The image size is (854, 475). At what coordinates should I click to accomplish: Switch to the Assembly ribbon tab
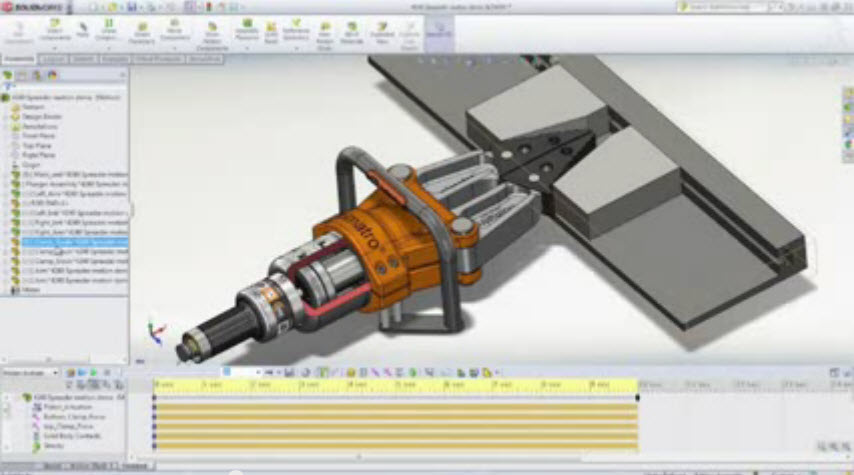(19, 59)
